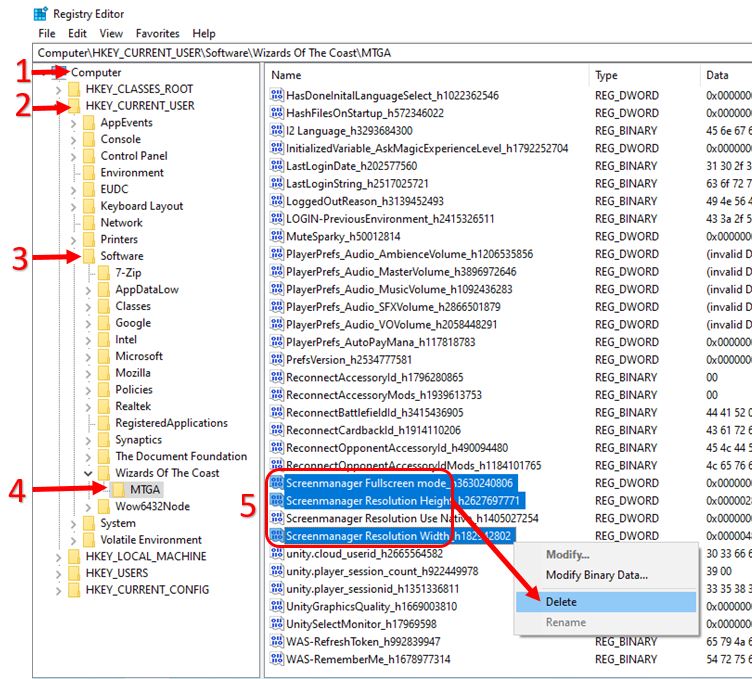Screen dimensions: 752x679
Task: Click the Mozilla key folder icon
Action: 104,373
